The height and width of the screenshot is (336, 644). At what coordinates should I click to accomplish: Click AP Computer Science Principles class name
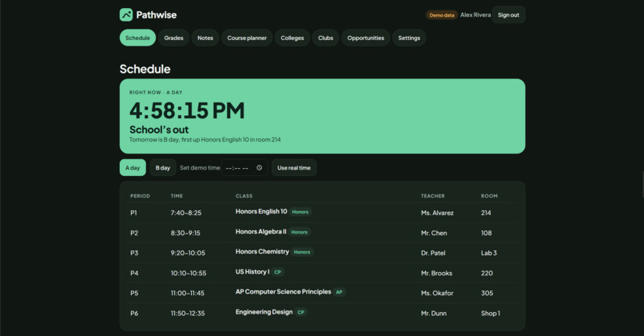coord(283,292)
